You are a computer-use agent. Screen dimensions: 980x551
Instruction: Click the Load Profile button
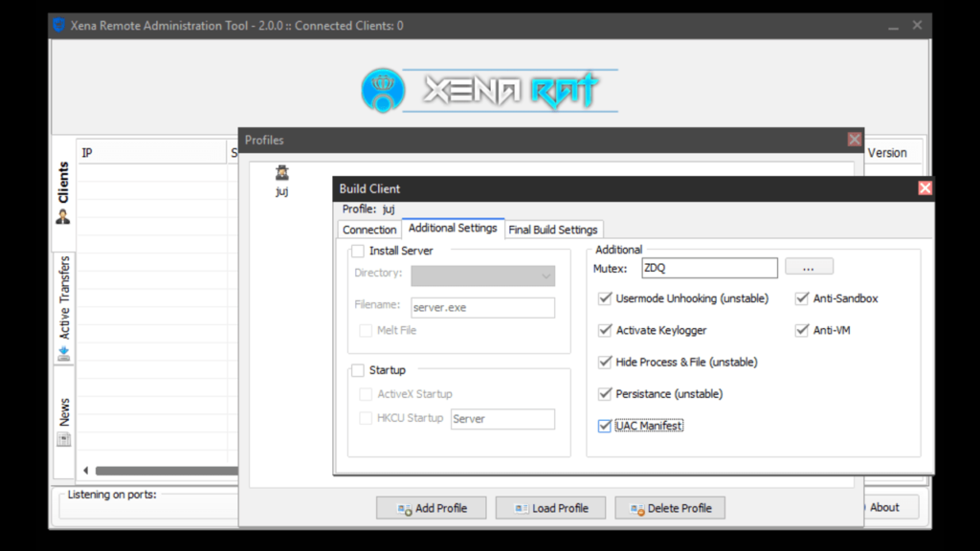[550, 508]
